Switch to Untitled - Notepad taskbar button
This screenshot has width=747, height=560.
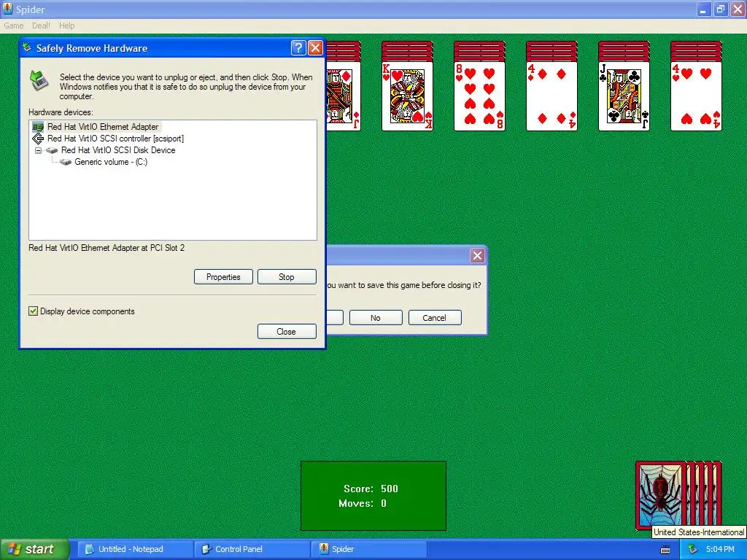point(135,549)
